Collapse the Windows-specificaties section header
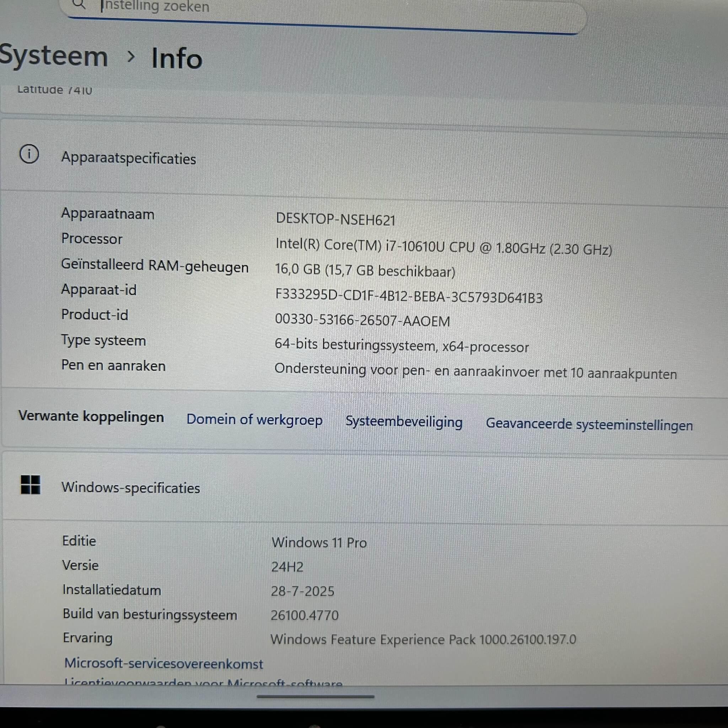This screenshot has height=728, width=728. click(364, 487)
